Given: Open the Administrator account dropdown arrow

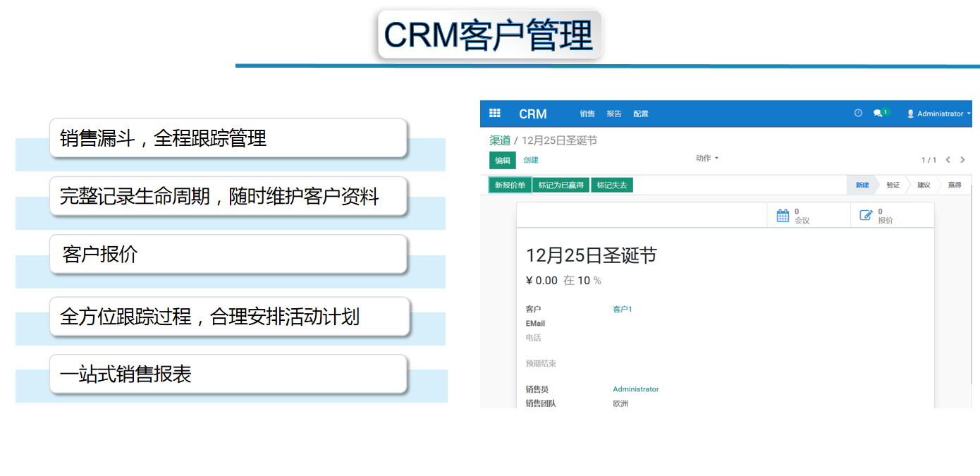Looking at the screenshot, I should click(969, 114).
